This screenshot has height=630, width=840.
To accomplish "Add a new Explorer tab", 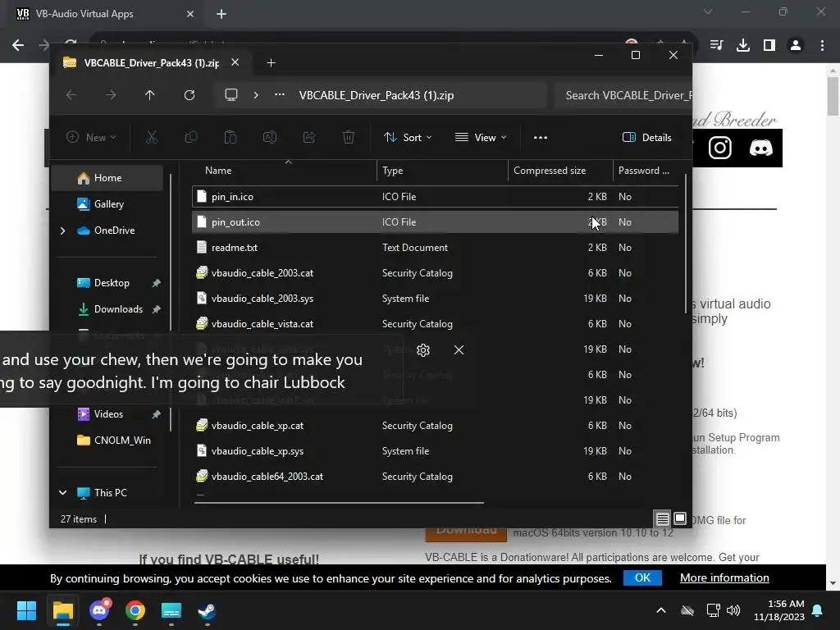I will (271, 63).
